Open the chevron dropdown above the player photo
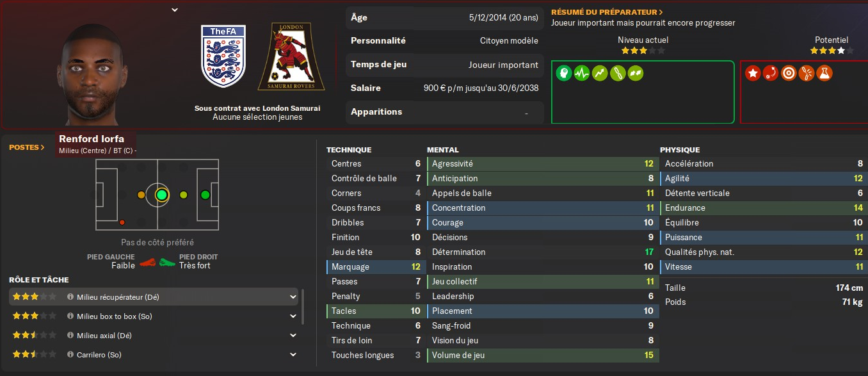Image resolution: width=868 pixels, height=376 pixels. coord(175,10)
